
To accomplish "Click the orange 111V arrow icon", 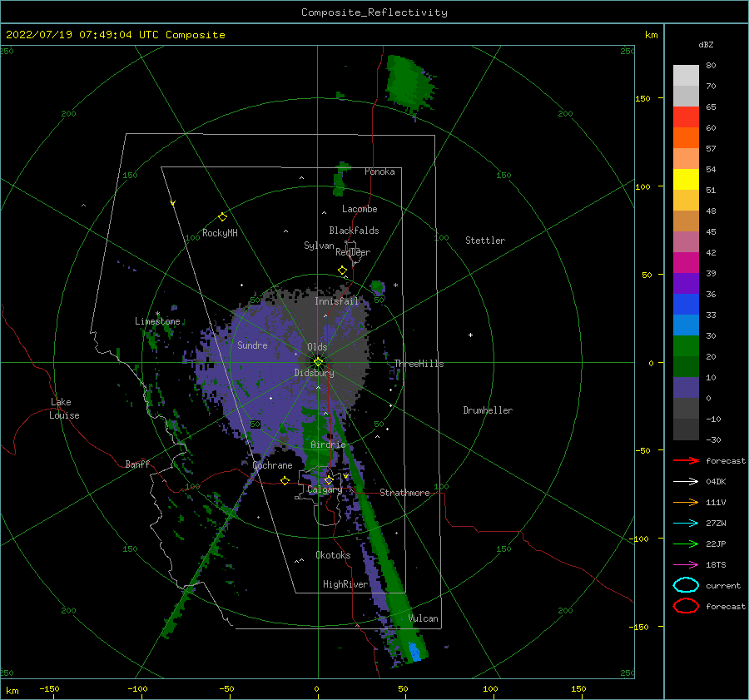I will pos(686,502).
